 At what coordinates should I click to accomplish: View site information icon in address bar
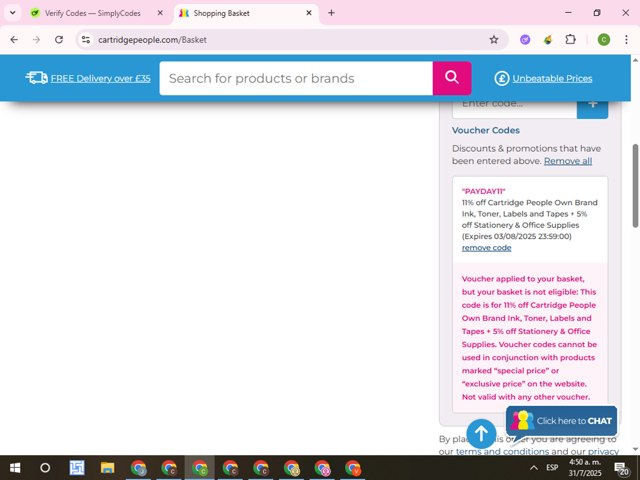(86, 40)
